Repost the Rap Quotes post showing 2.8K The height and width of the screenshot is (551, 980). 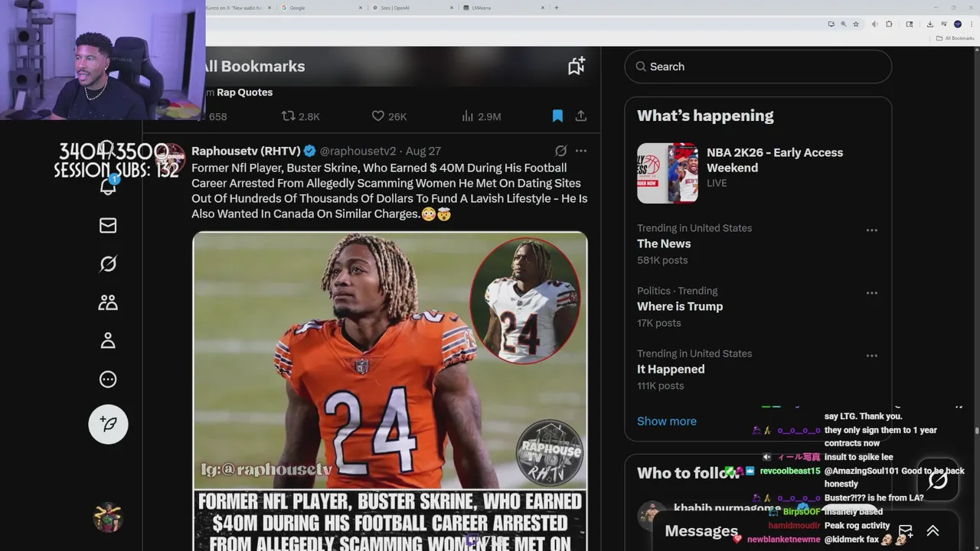300,116
